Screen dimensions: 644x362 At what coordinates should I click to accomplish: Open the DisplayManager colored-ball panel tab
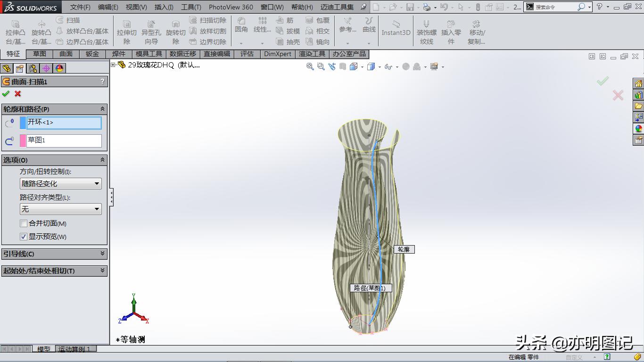pos(59,68)
